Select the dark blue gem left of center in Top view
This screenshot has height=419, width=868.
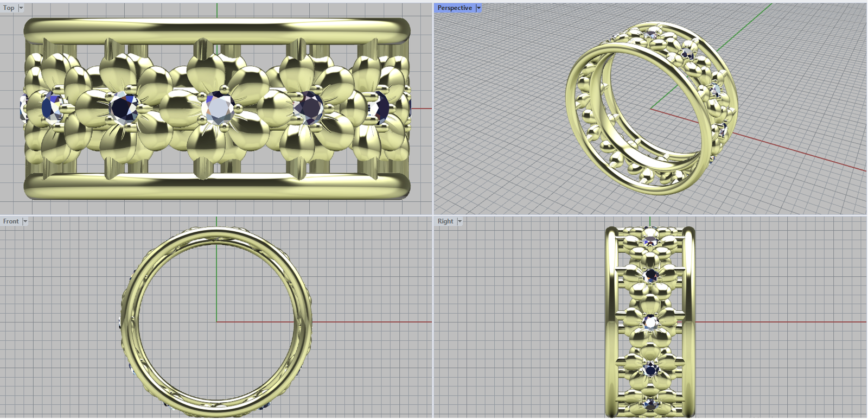[124, 108]
